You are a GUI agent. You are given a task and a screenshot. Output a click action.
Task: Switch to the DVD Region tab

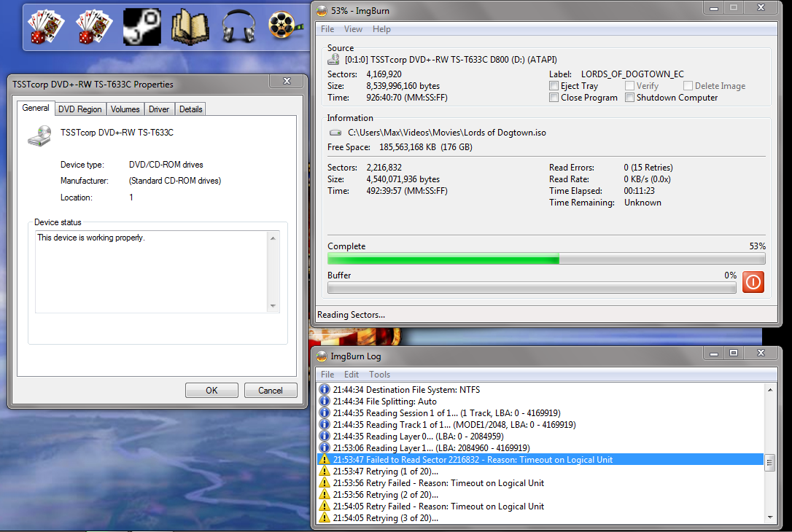(79, 109)
